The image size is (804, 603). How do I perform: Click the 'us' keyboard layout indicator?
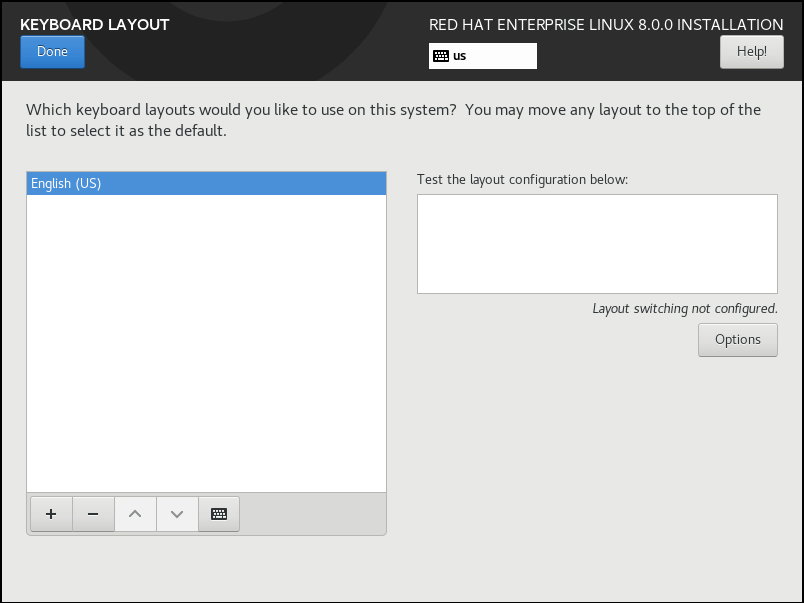click(483, 56)
